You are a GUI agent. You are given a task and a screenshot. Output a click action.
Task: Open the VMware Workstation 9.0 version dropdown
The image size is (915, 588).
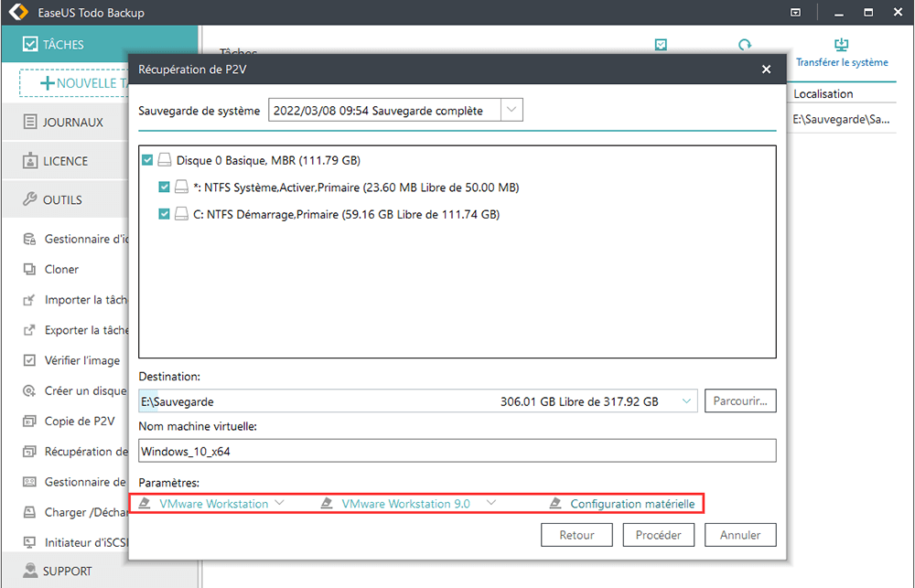pyautogui.click(x=491, y=503)
